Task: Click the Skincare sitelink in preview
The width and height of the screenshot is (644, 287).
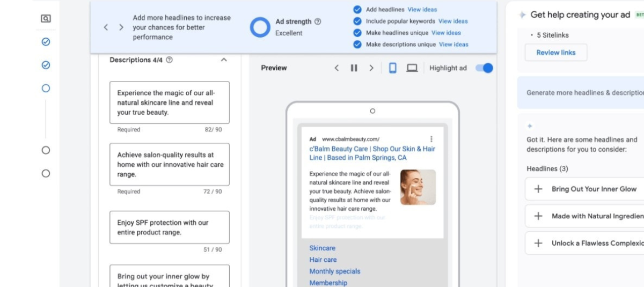Action: coord(322,248)
